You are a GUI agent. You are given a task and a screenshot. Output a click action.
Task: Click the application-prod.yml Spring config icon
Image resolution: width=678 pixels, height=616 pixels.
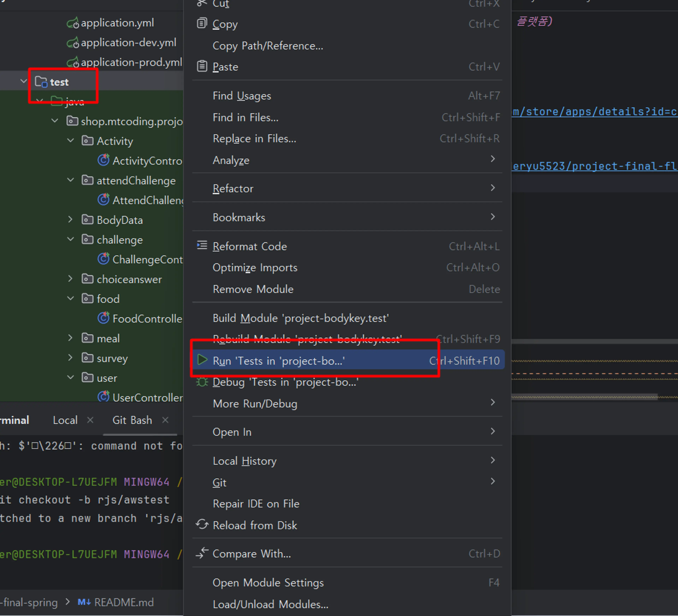point(73,62)
